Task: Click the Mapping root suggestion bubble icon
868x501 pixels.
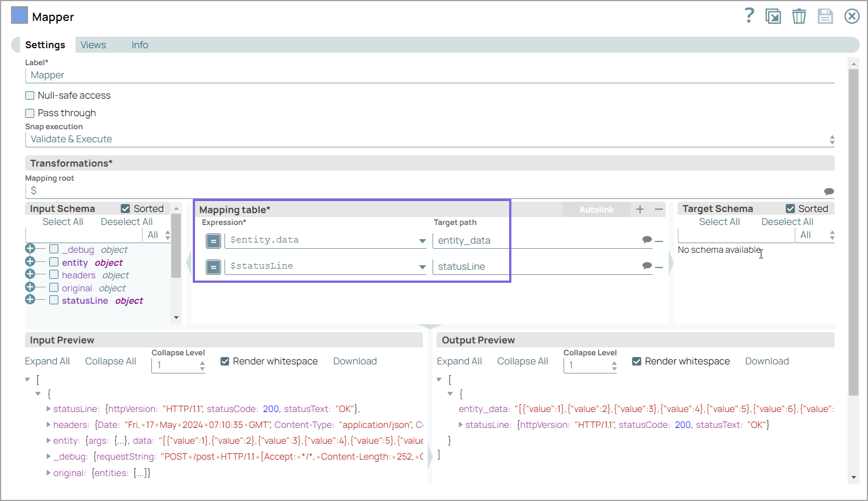Action: pos(828,192)
